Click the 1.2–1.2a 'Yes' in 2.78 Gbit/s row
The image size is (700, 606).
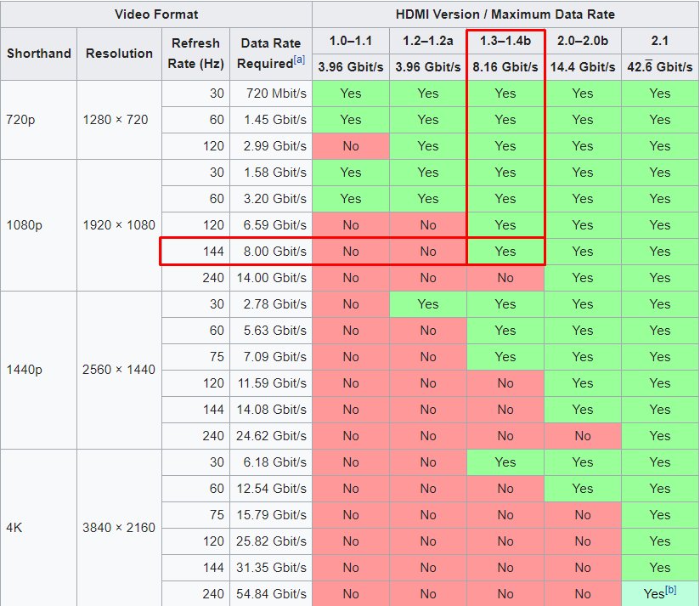pos(428,304)
